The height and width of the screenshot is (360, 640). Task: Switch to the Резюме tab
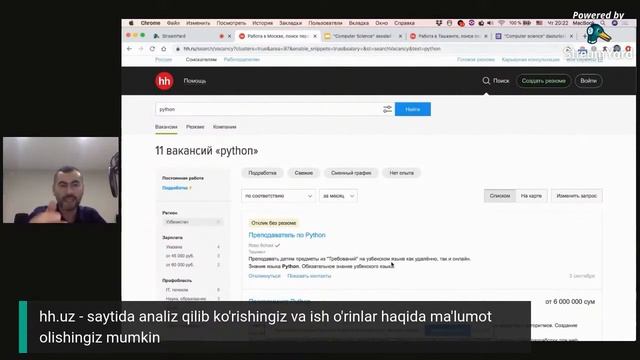pos(195,127)
